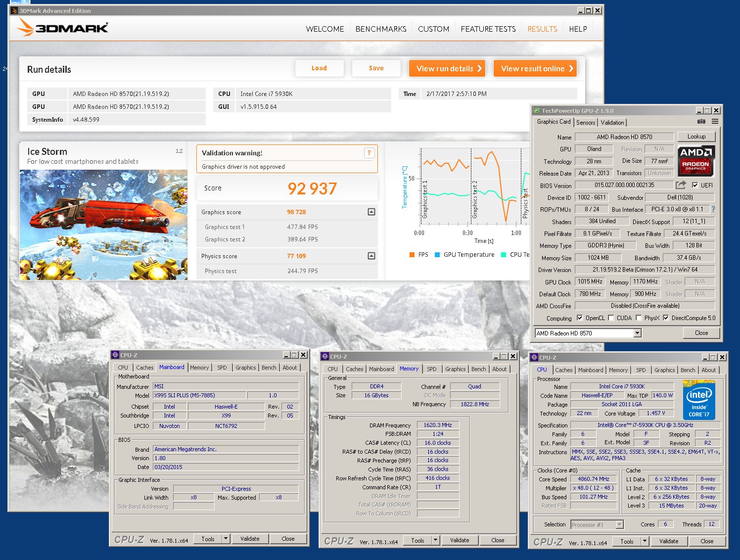740x560 pixels.
Task: Go to the WELCOME menu
Action: [x=325, y=29]
